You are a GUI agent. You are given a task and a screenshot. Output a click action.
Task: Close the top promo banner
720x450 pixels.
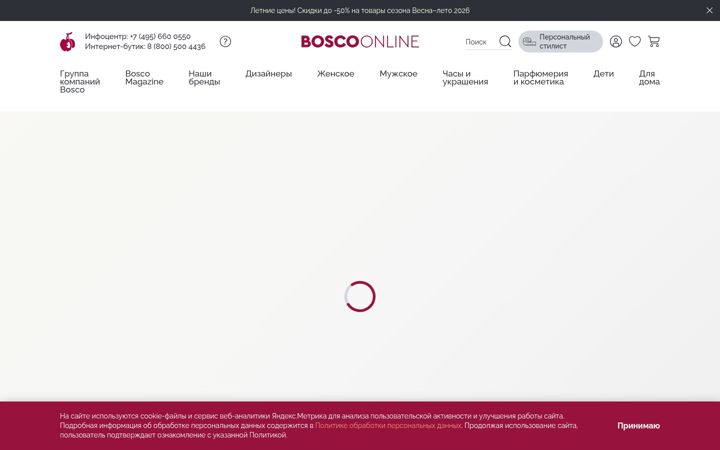click(709, 10)
